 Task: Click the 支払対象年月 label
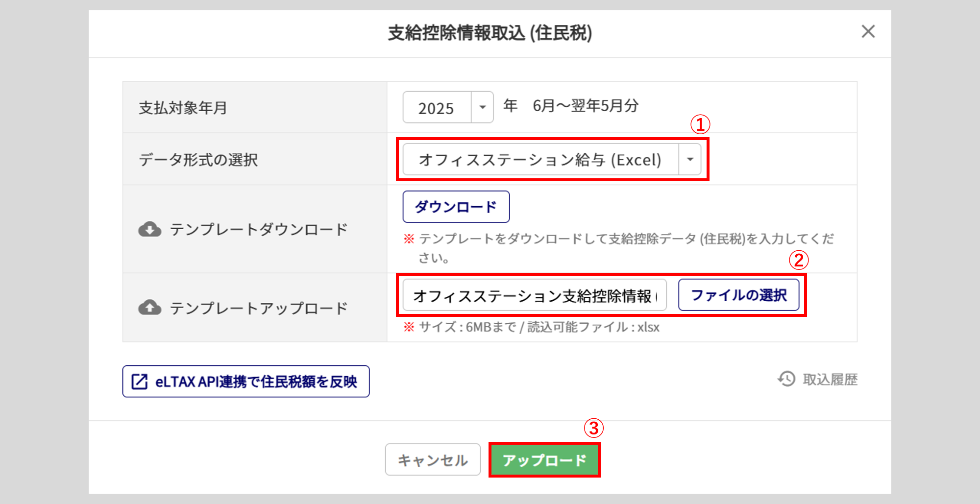pos(183,108)
